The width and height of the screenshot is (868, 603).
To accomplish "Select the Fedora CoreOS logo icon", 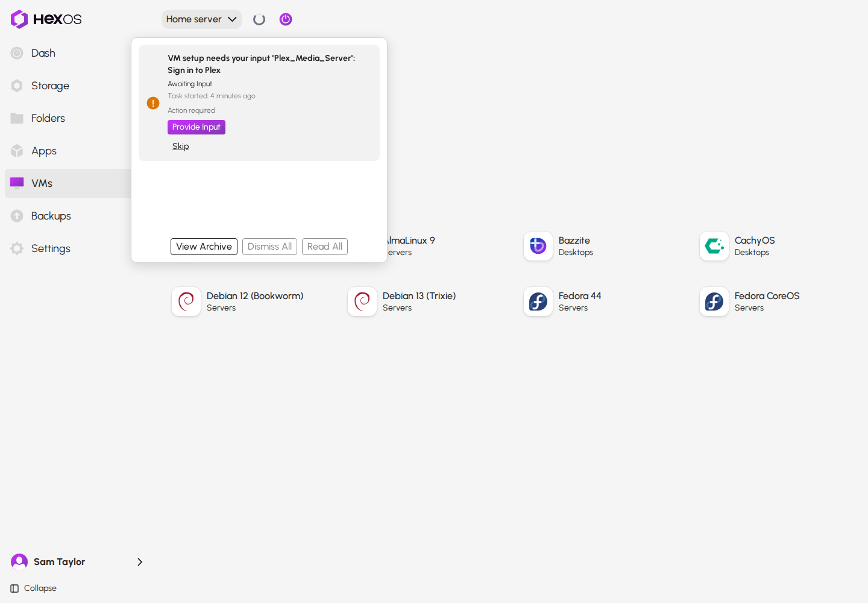I will pyautogui.click(x=714, y=301).
